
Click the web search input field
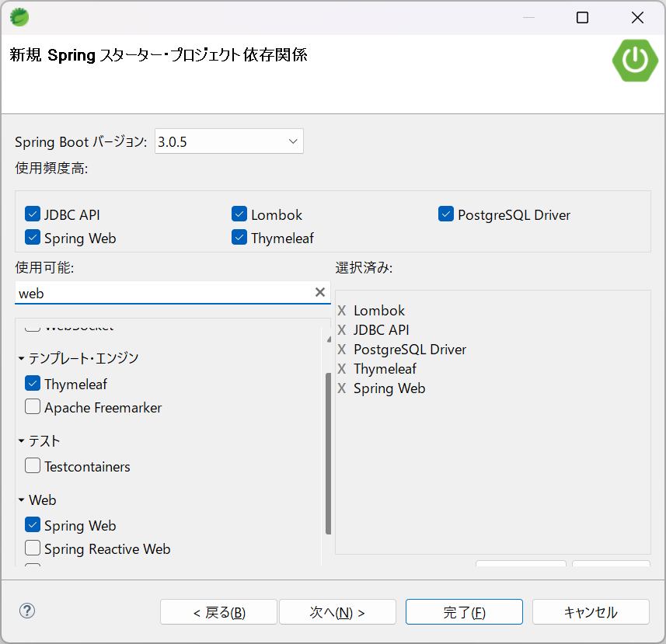163,293
